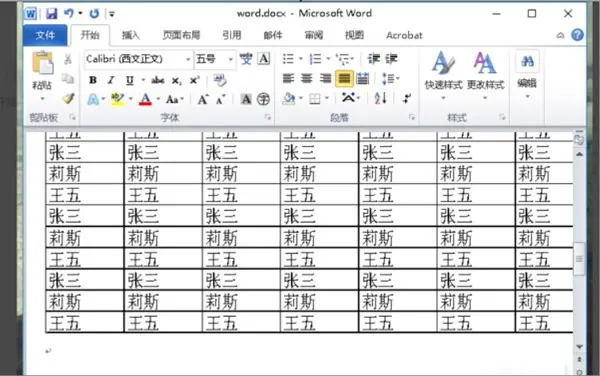Open the Font dialog launcher
Image resolution: width=600 pixels, height=376 pixels.
point(267,117)
